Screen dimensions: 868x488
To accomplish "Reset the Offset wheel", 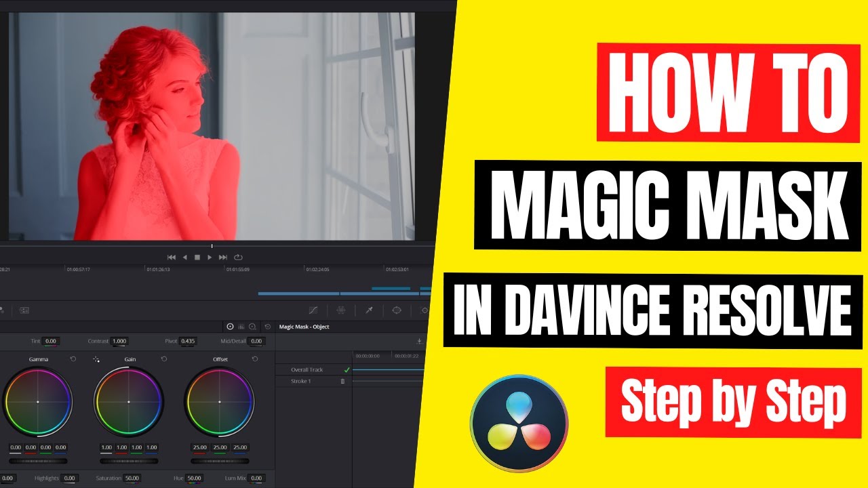I will 255,359.
